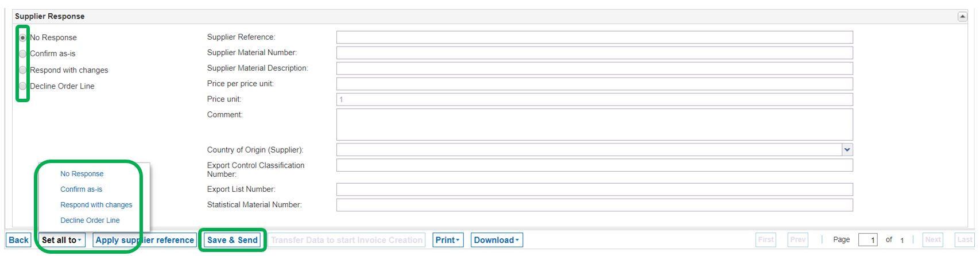Open the Country of Origin dropdown arrow
Image resolution: width=980 pixels, height=256 pixels.
coord(847,150)
